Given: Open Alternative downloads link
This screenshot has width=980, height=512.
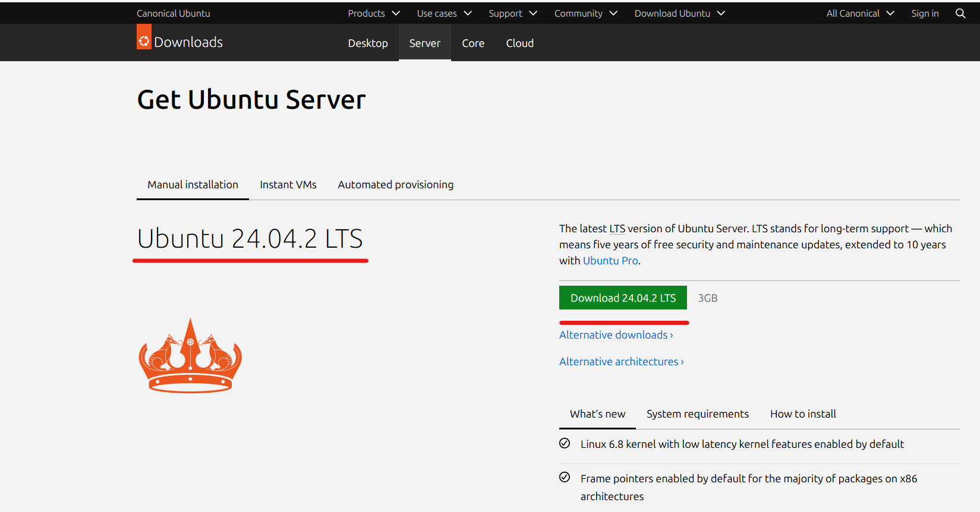Looking at the screenshot, I should tap(616, 335).
